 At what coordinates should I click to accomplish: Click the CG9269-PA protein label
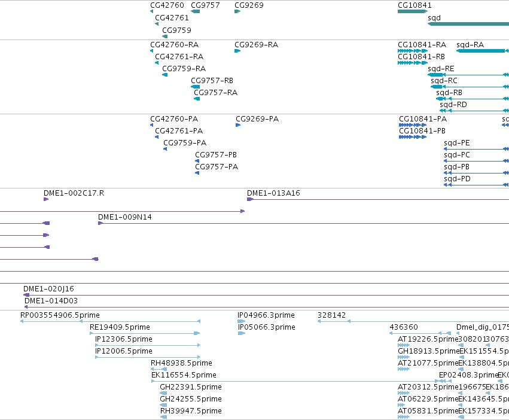[257, 119]
